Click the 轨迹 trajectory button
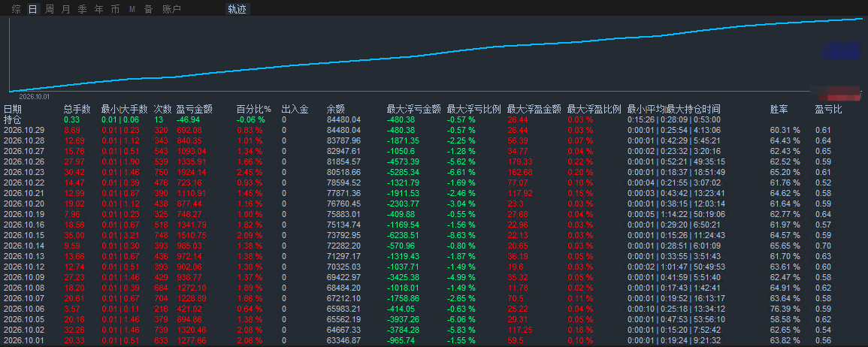 237,9
